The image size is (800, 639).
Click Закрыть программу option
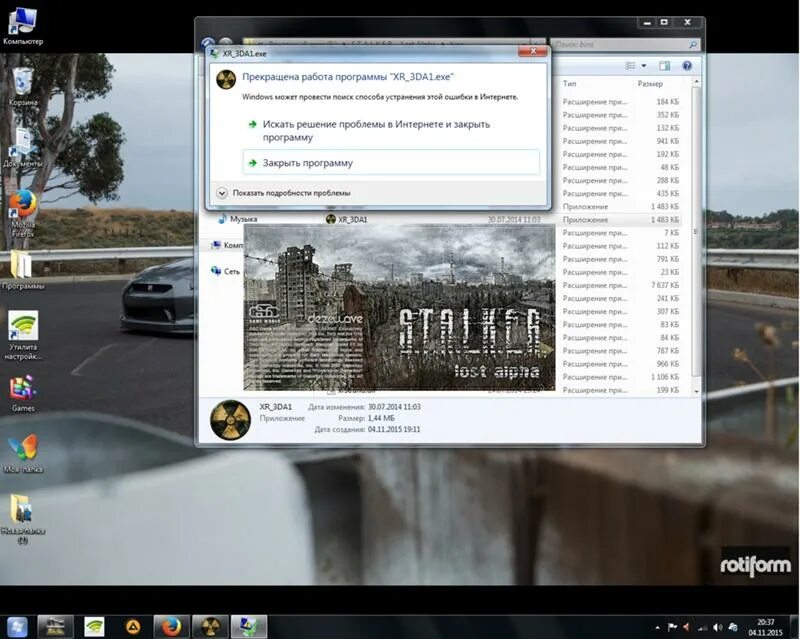391,163
